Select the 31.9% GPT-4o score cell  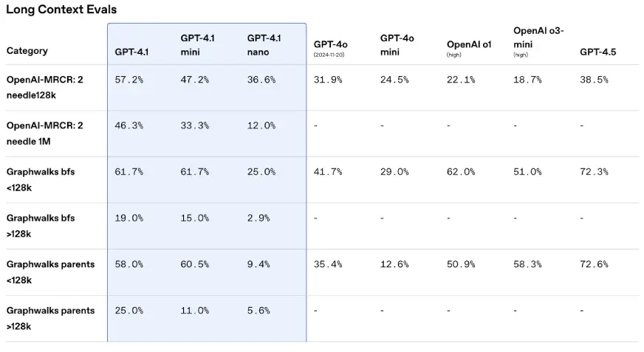(328, 80)
